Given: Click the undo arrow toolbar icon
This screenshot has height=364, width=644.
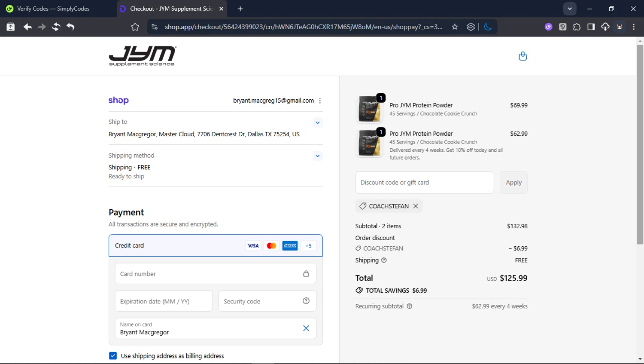Looking at the screenshot, I should 70,27.
